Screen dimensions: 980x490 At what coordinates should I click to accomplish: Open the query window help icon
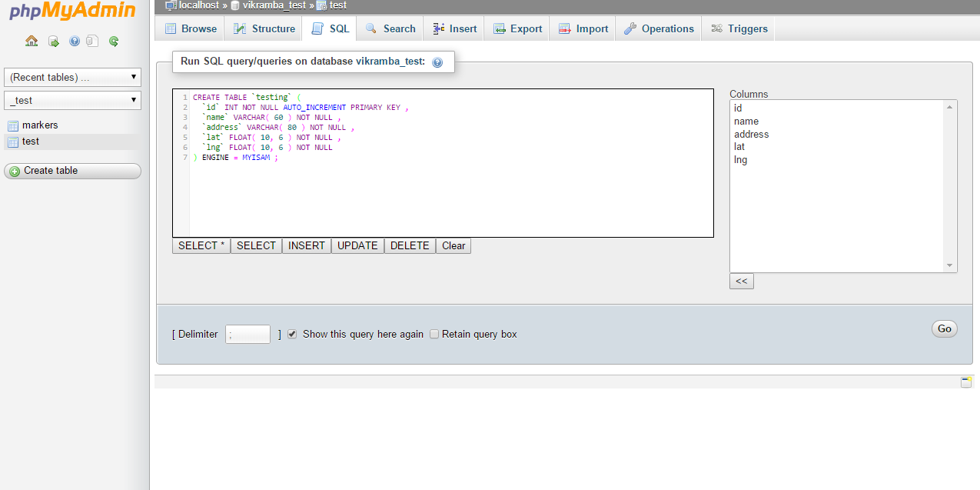point(75,42)
